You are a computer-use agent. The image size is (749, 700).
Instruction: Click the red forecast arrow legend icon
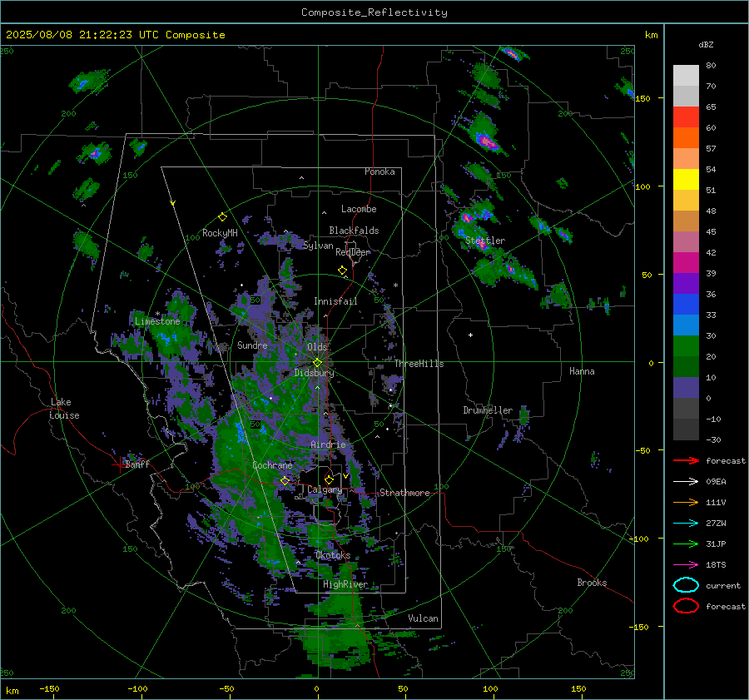click(x=686, y=460)
